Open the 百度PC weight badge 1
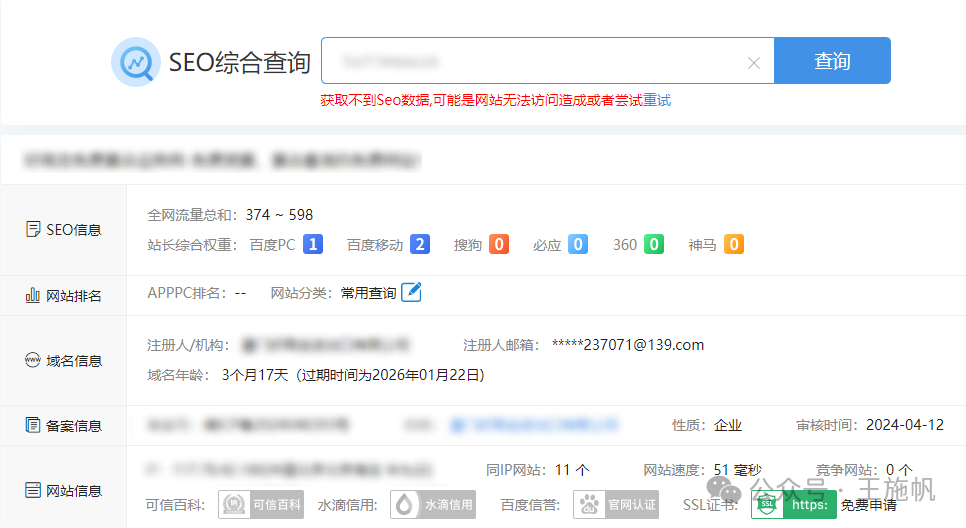The image size is (966, 528). (x=313, y=245)
